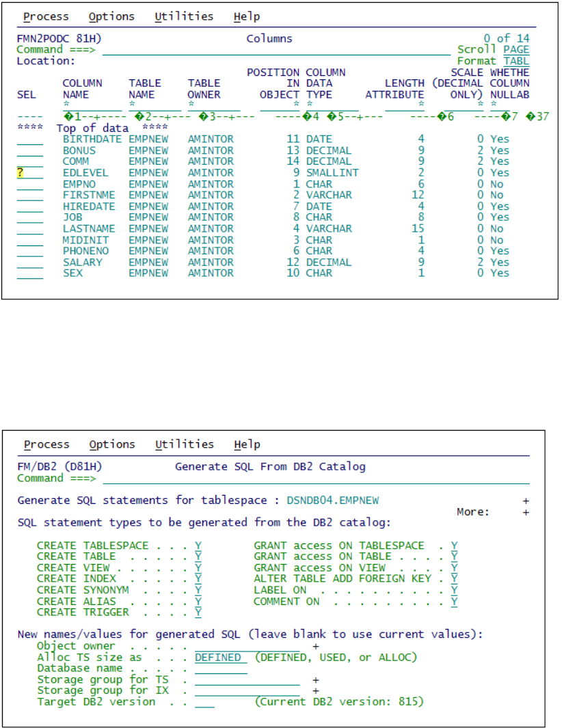Toggle CREATE VIEW Y option

pos(198,568)
